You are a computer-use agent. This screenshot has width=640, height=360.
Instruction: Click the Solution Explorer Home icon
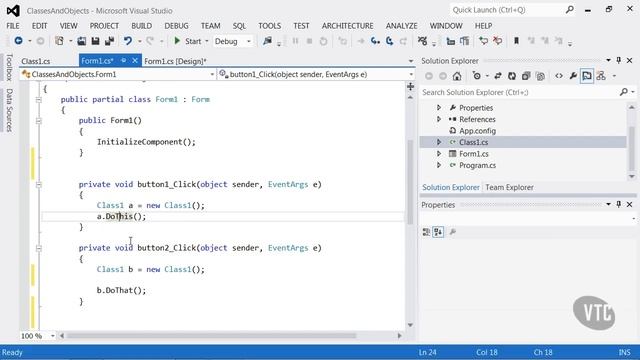[457, 76]
